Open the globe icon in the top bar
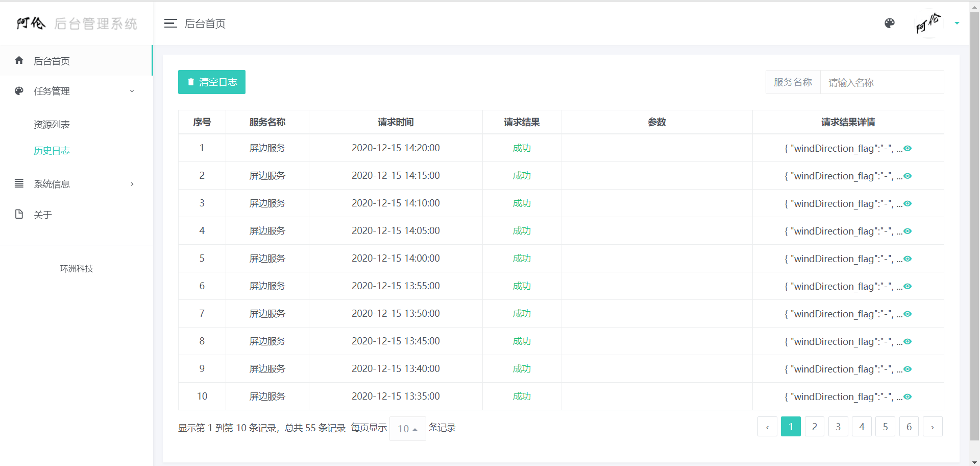This screenshot has height=466, width=980. tap(889, 24)
